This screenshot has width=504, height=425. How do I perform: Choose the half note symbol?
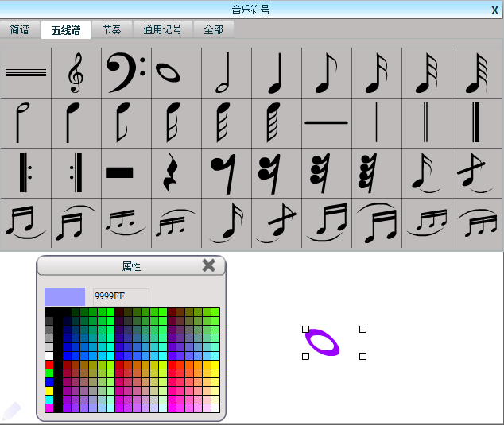(x=226, y=72)
